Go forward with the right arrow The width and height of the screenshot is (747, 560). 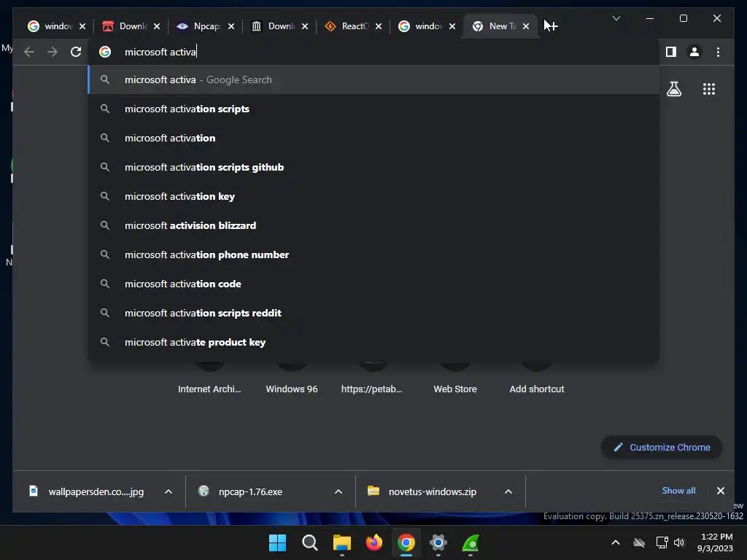[x=53, y=52]
